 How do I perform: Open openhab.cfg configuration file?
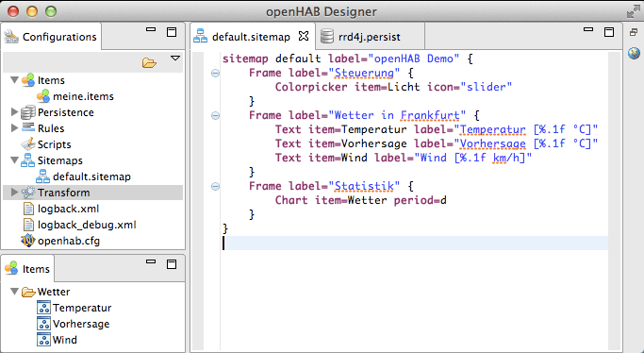(69, 241)
